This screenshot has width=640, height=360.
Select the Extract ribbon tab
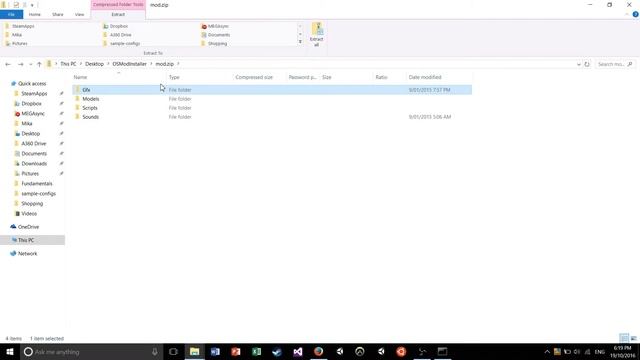(x=118, y=14)
